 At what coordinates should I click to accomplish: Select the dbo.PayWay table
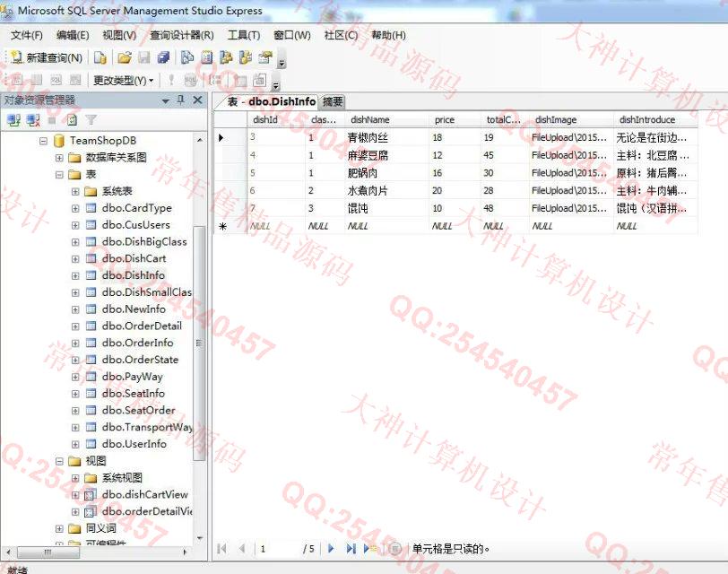[x=133, y=376]
